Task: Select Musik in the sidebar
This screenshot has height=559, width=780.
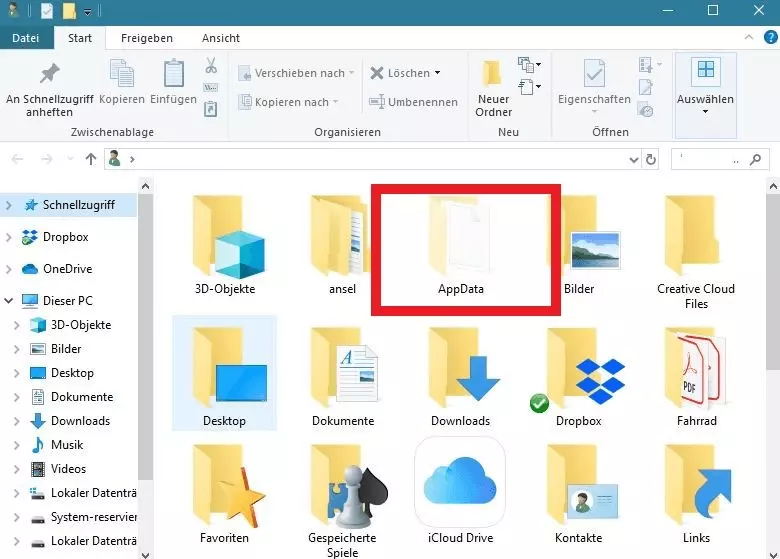Action: coord(67,445)
